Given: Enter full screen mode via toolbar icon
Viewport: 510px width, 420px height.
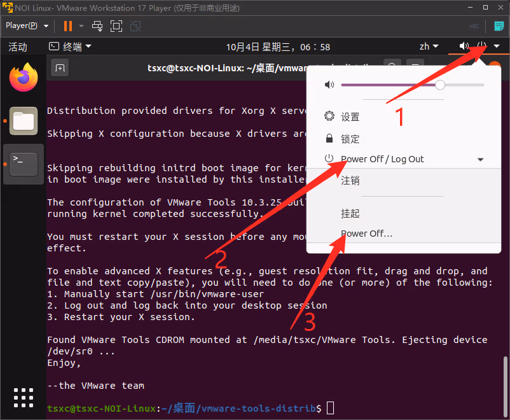Looking at the screenshot, I should pos(116,26).
